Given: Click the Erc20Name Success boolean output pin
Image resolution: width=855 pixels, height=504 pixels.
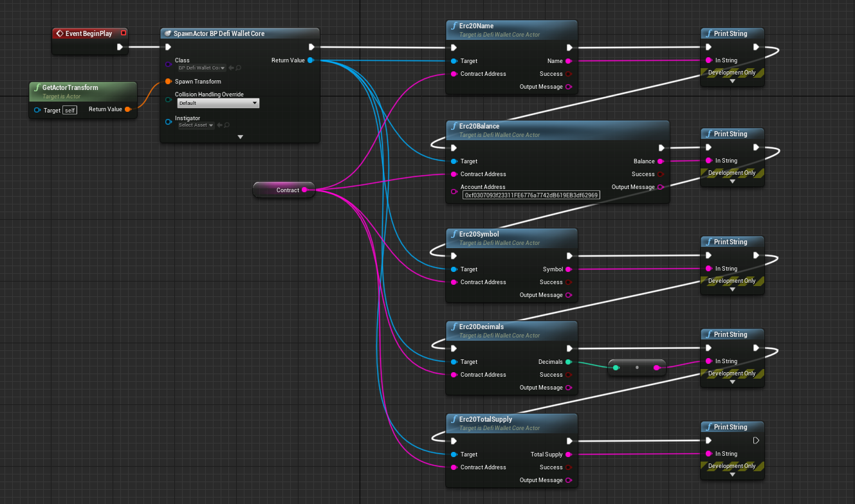Looking at the screenshot, I should tap(569, 74).
